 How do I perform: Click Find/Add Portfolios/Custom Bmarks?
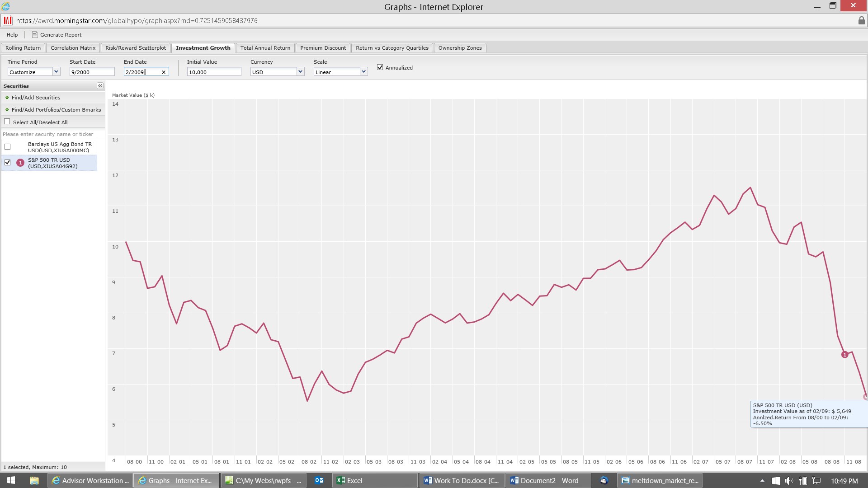click(x=57, y=110)
